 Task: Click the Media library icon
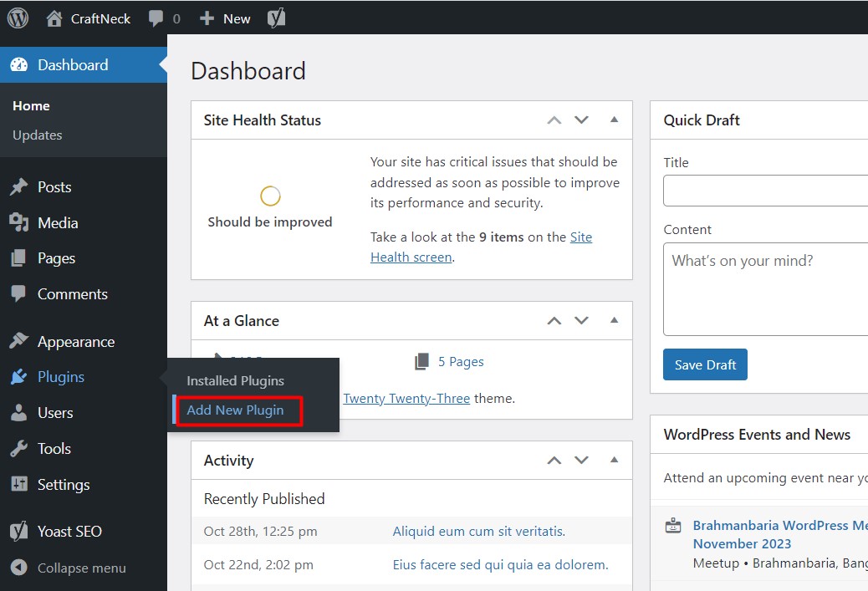tap(19, 222)
